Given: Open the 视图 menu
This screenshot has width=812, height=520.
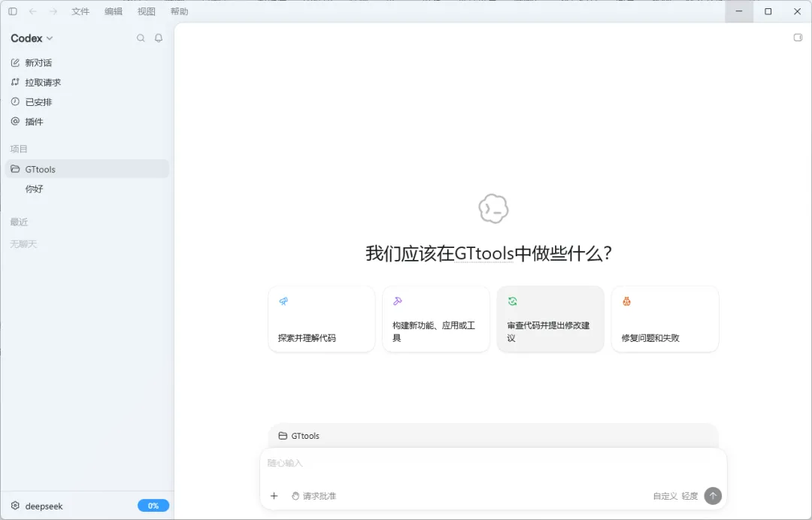Looking at the screenshot, I should [x=147, y=11].
